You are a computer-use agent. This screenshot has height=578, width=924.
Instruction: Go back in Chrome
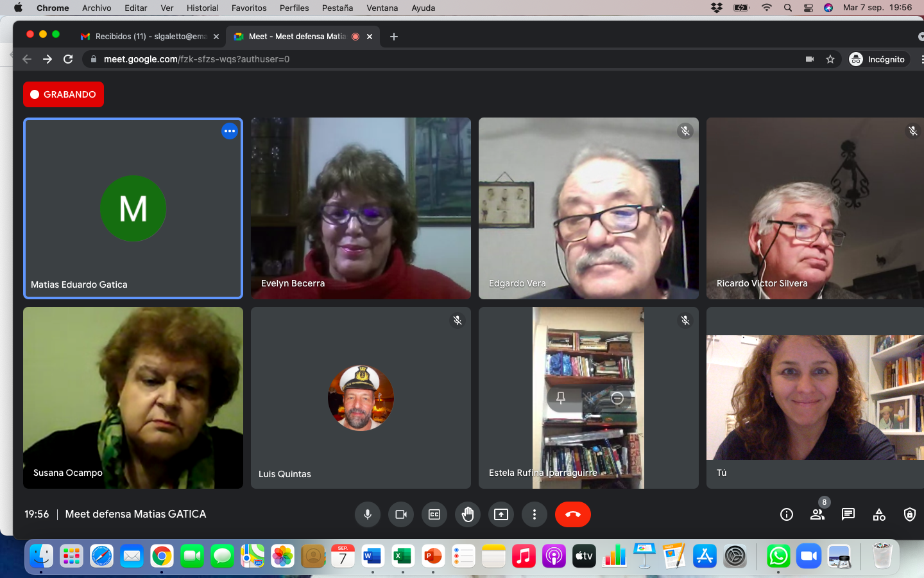click(27, 59)
